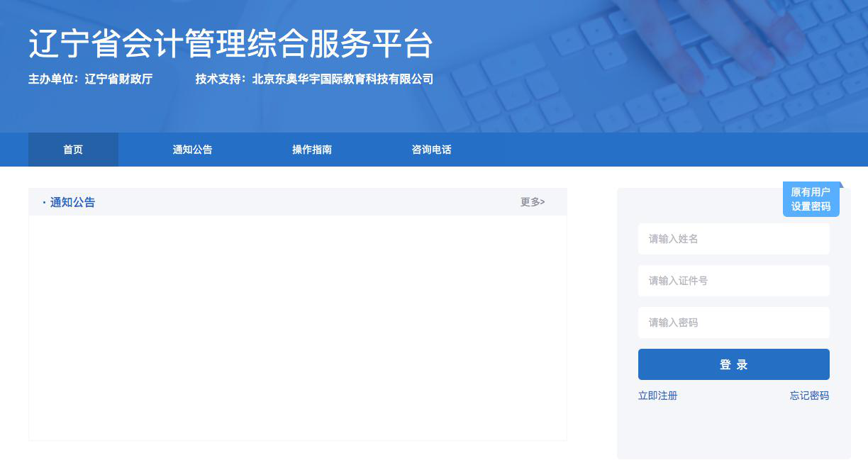Screen dimensions: 868x470
Task: Select the 咨询电话 navigation tab
Action: click(x=431, y=150)
